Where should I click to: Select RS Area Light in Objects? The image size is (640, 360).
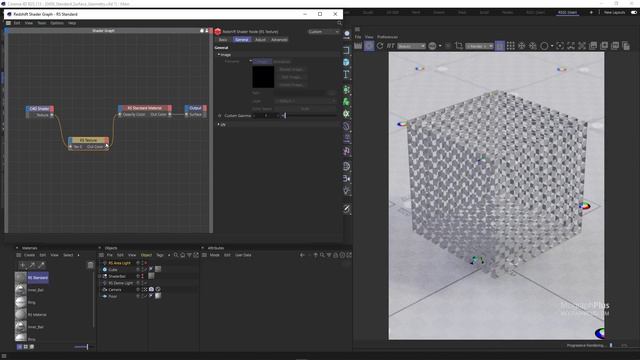coord(120,263)
